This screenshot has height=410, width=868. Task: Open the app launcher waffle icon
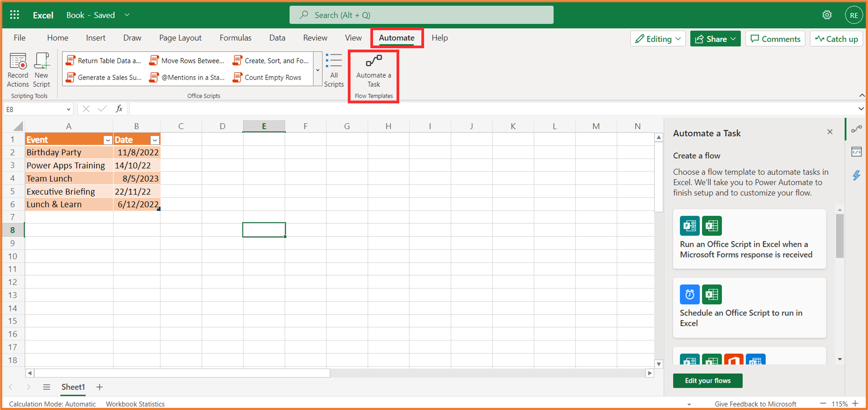point(15,15)
